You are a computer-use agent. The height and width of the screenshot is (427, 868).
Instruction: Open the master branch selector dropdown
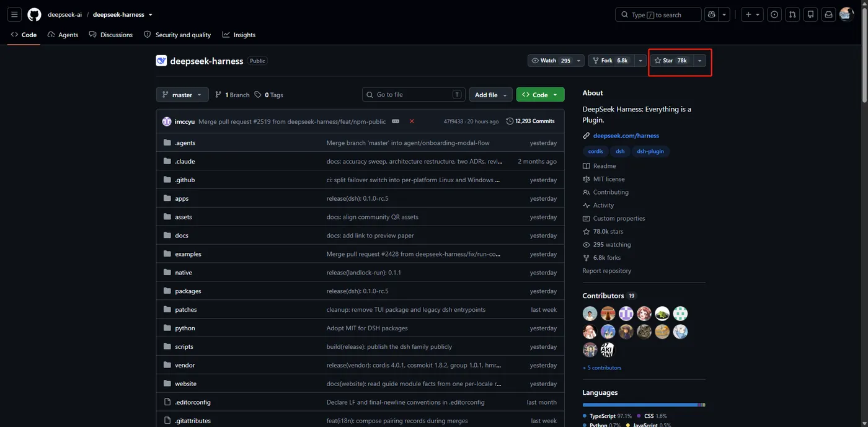(182, 95)
